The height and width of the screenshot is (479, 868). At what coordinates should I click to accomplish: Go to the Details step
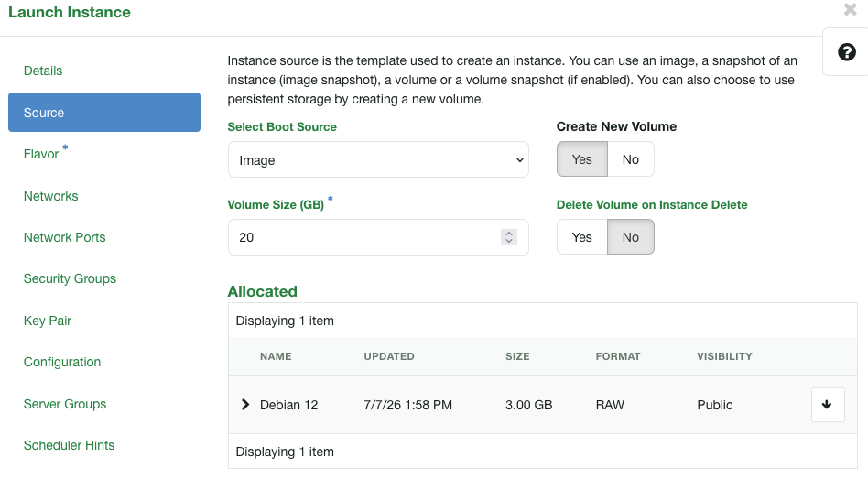tap(43, 71)
